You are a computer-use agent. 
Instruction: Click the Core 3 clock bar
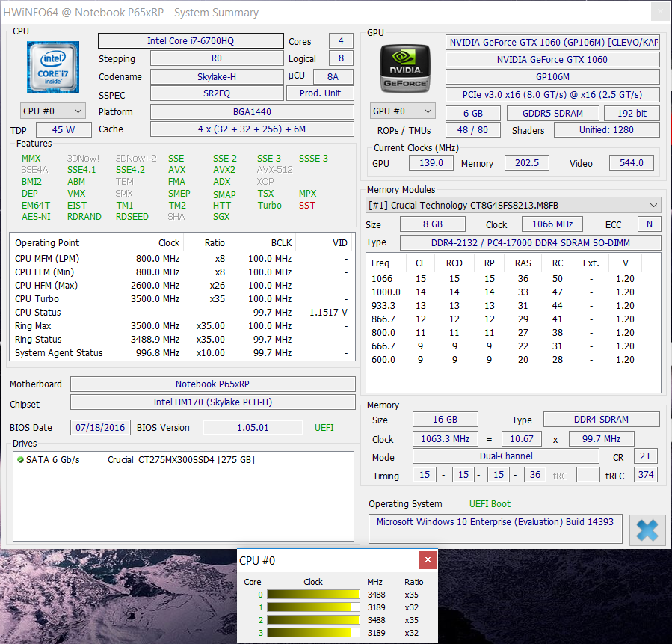point(313,633)
